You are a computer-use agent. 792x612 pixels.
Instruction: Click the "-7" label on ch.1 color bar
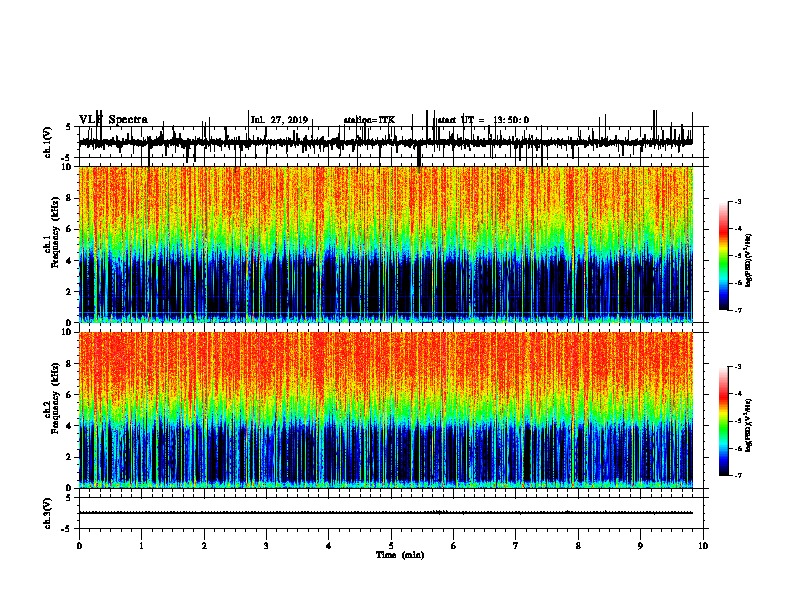click(738, 310)
